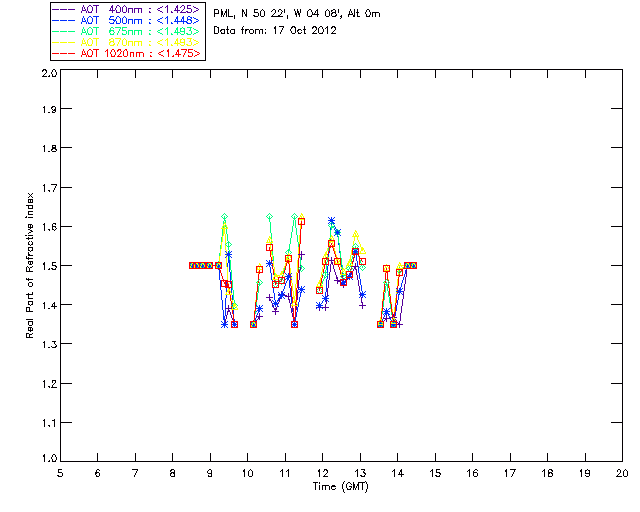Click the y-axis label 1.2
Image resolution: width=640 pixels, height=512 pixels.
(x=49, y=384)
